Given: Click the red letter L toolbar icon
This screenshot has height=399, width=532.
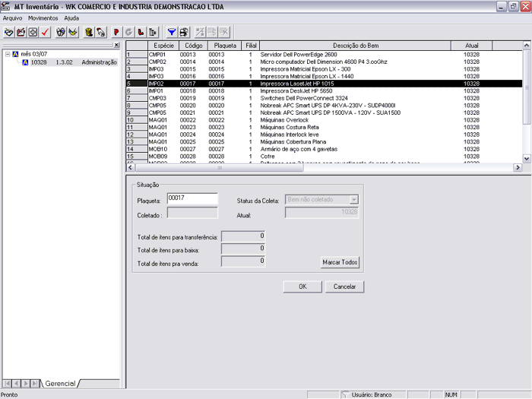Looking at the screenshot, I should click(x=141, y=32).
